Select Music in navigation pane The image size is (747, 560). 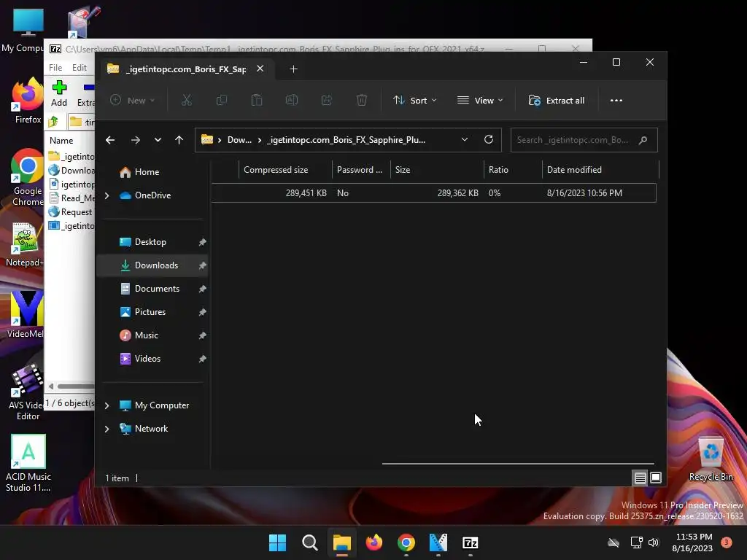(146, 335)
